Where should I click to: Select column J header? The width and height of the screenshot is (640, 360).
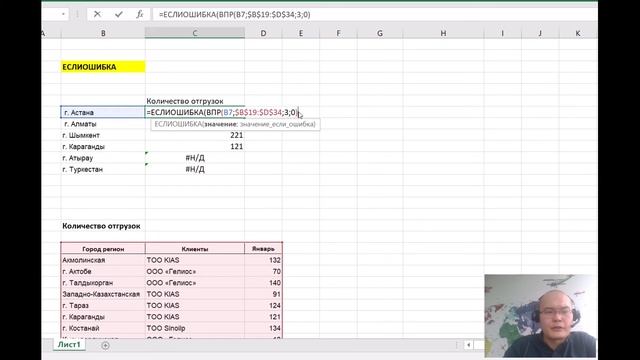[540, 33]
